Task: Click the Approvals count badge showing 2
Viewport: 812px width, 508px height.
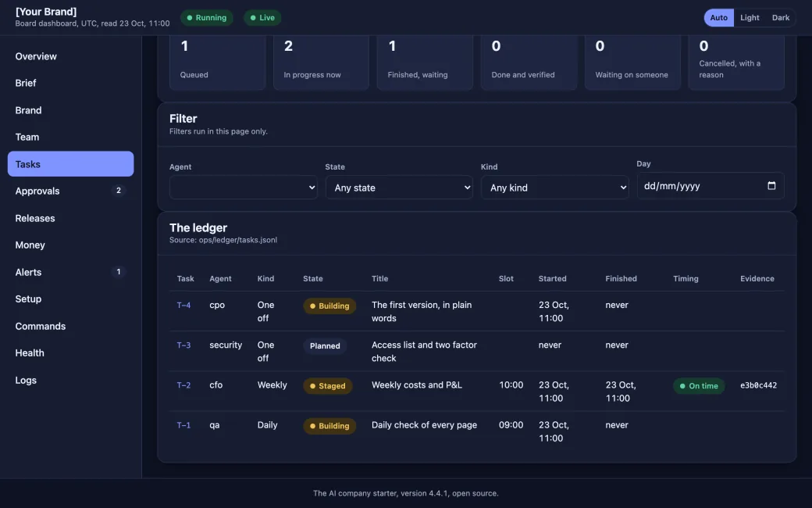Action: [119, 191]
